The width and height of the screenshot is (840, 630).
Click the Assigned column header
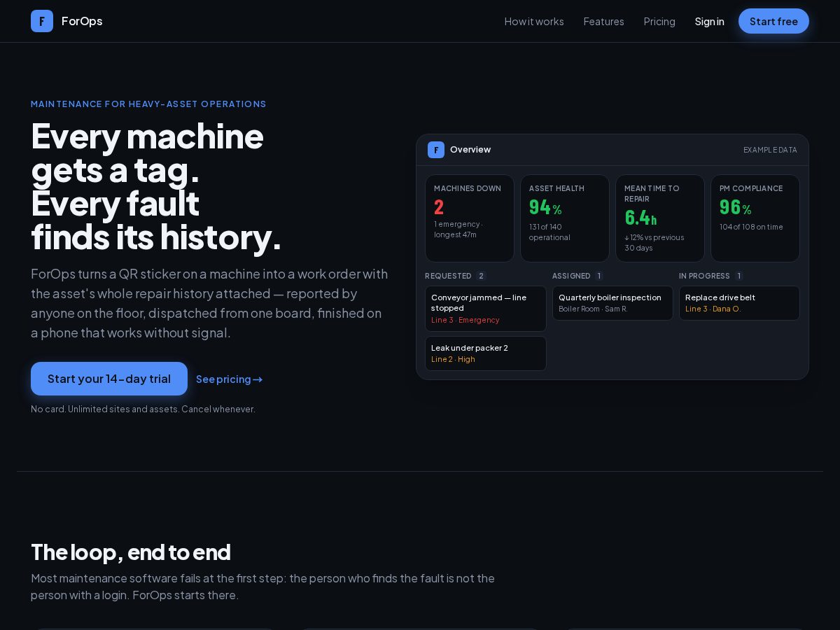pos(571,276)
